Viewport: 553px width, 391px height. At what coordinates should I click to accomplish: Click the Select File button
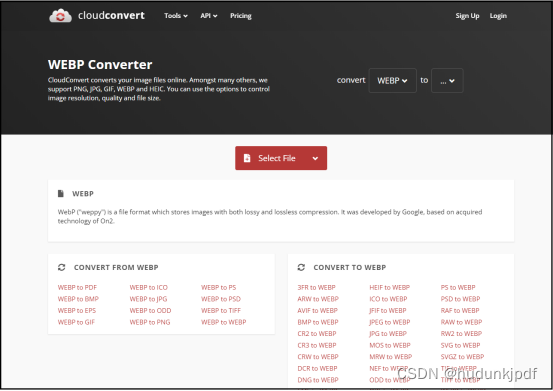click(281, 158)
